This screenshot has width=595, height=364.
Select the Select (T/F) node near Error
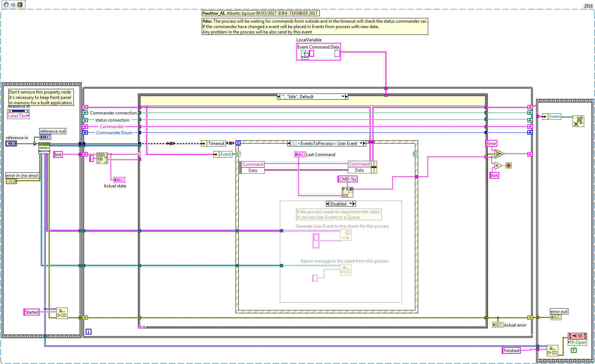(499, 154)
